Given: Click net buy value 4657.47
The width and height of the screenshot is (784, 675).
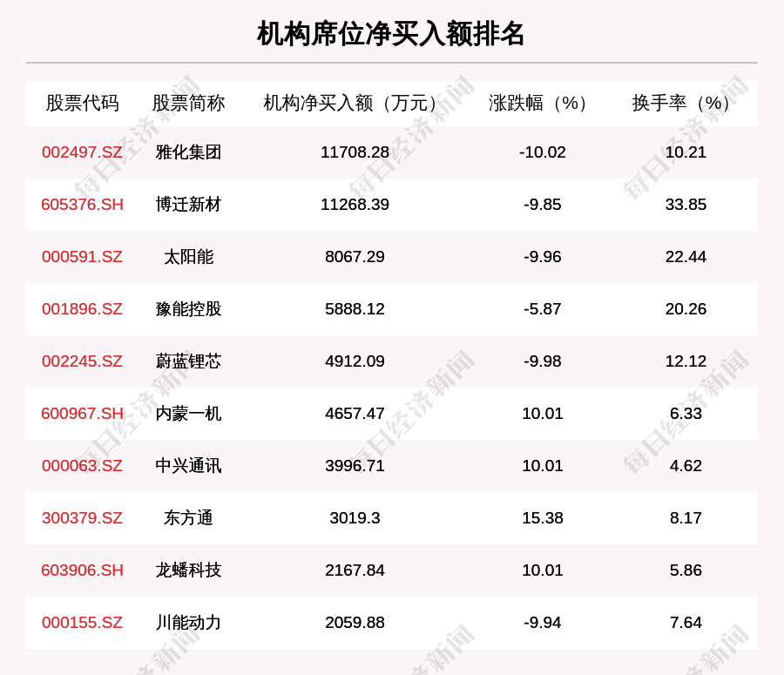Looking at the screenshot, I should coord(355,414).
